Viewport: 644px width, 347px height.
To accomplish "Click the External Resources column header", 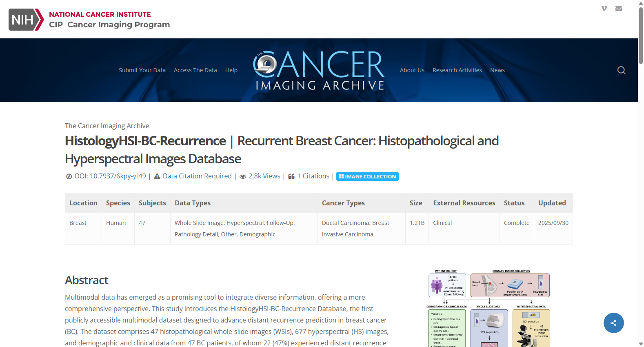I will (464, 203).
